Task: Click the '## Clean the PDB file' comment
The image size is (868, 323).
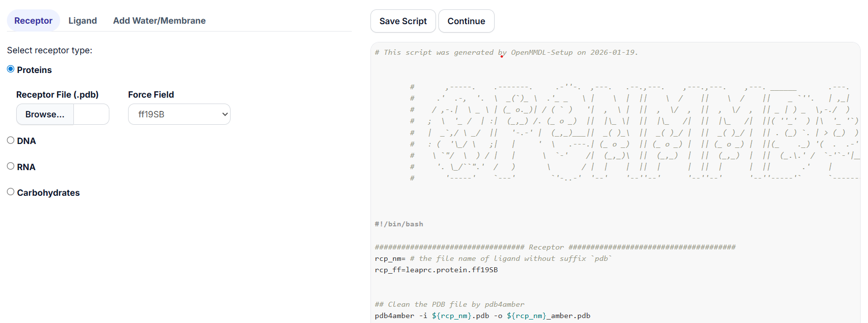Action: point(449,304)
